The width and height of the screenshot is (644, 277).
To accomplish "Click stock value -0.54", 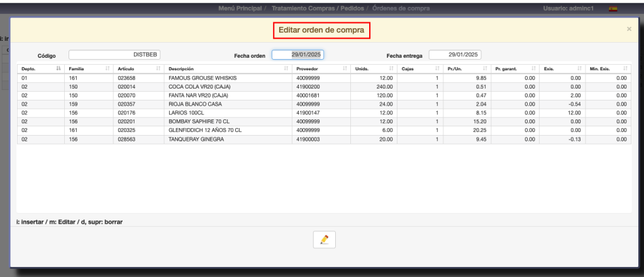I will click(x=574, y=104).
